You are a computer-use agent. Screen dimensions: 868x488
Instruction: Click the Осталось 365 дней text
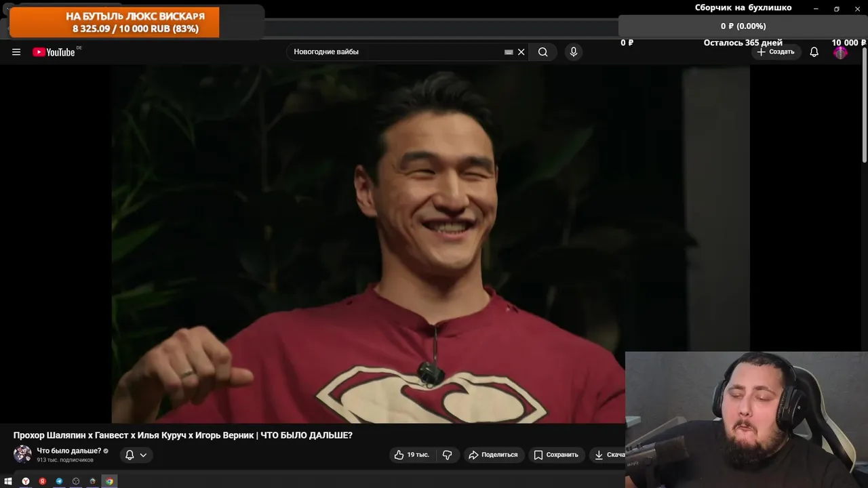tap(743, 43)
